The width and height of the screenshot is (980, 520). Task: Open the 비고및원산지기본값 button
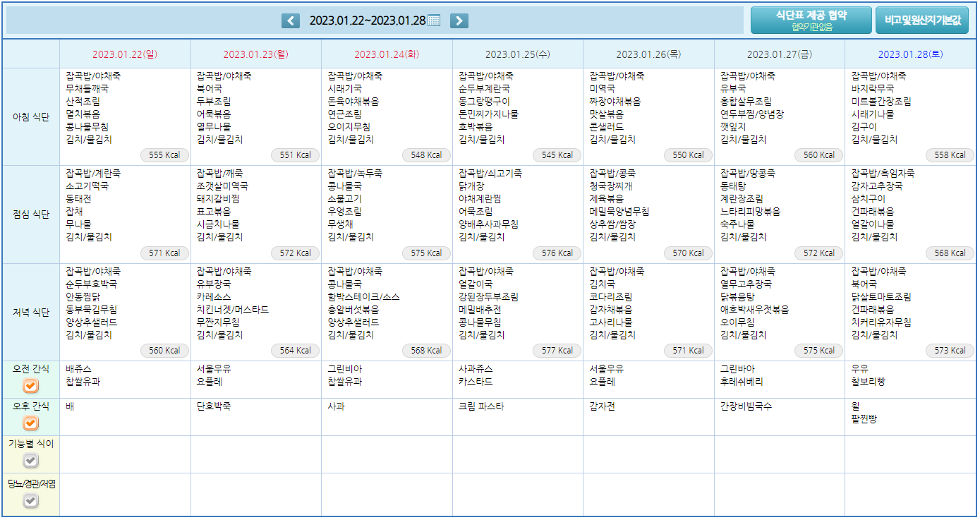922,20
